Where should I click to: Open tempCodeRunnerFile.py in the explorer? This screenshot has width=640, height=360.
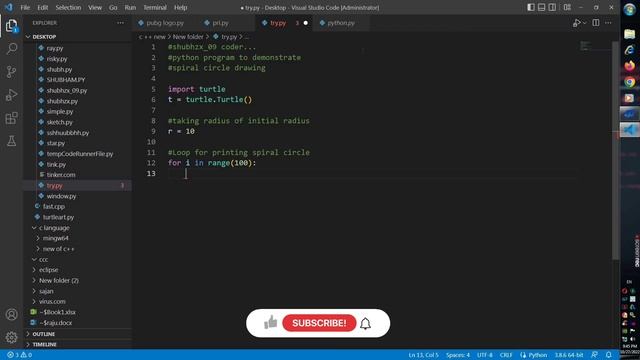[x=80, y=154]
